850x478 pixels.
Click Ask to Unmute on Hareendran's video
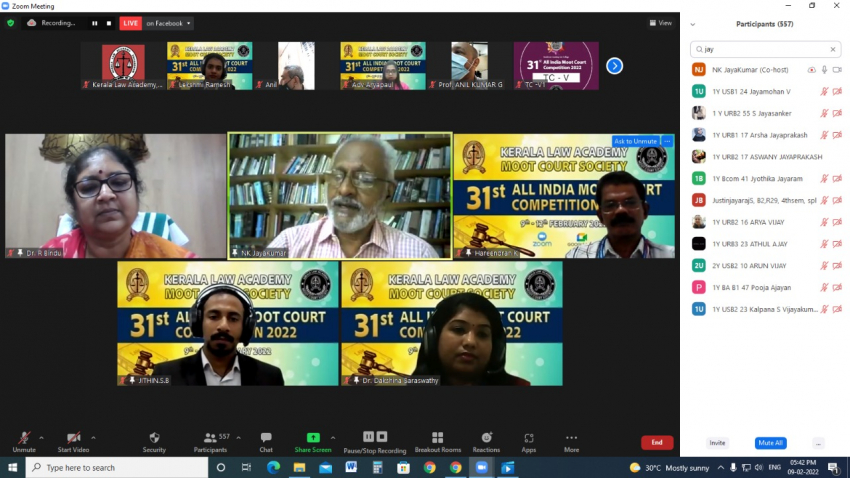click(x=635, y=141)
